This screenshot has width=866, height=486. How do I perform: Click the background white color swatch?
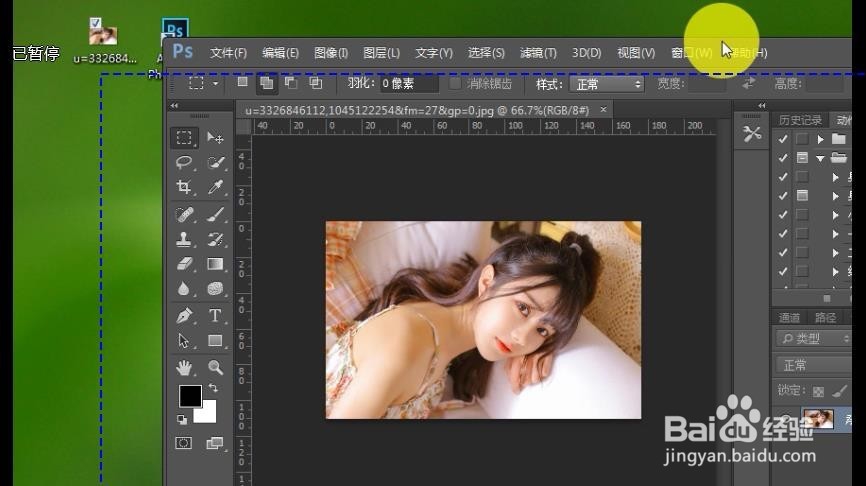click(207, 414)
